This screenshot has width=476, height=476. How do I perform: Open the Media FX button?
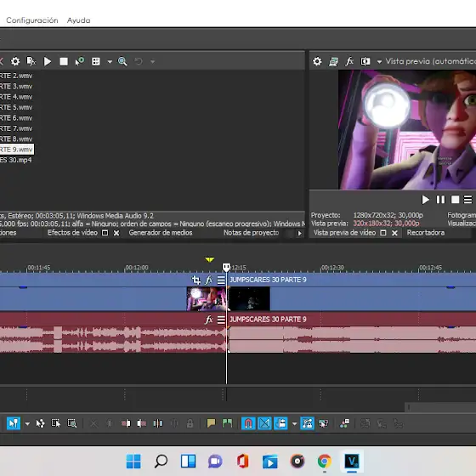click(31, 61)
